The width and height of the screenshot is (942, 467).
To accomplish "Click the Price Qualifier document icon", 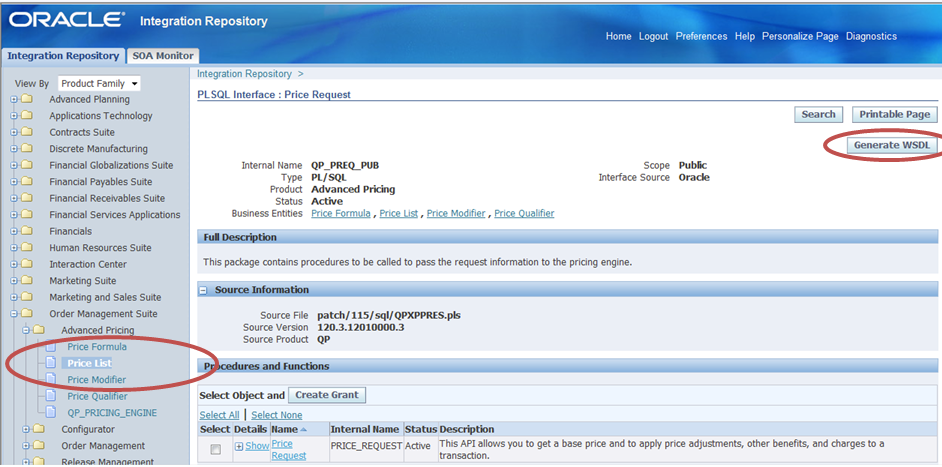I will (x=51, y=396).
